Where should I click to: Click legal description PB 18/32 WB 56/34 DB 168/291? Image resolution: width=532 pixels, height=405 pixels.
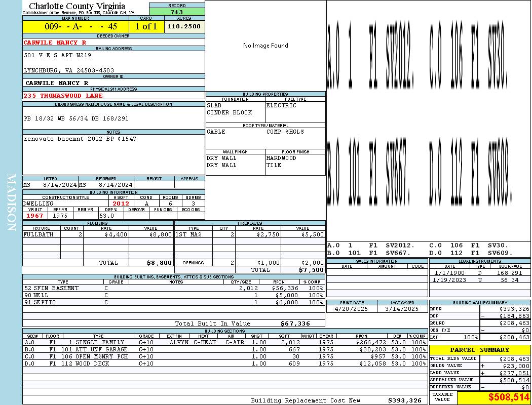click(77, 118)
